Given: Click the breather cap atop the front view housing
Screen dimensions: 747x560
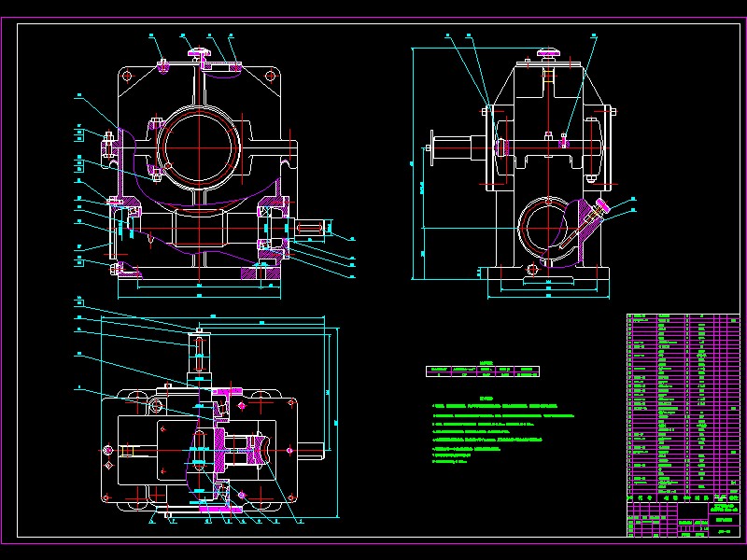Looking at the screenshot, I should coord(201,53).
